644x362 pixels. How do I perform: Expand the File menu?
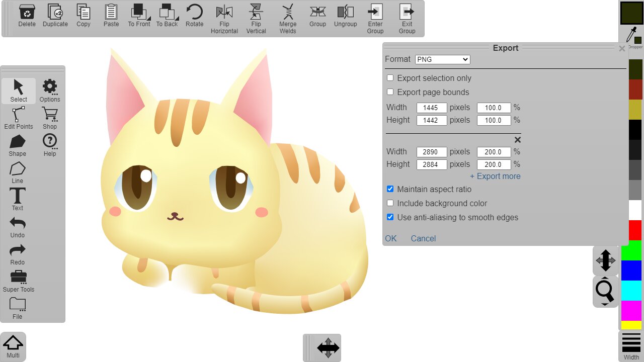[x=18, y=308]
